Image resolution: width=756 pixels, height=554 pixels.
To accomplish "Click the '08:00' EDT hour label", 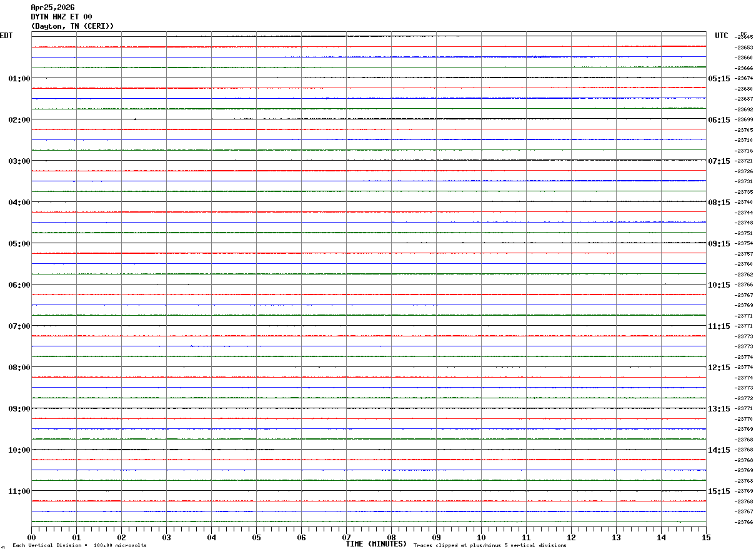I will click(19, 367).
